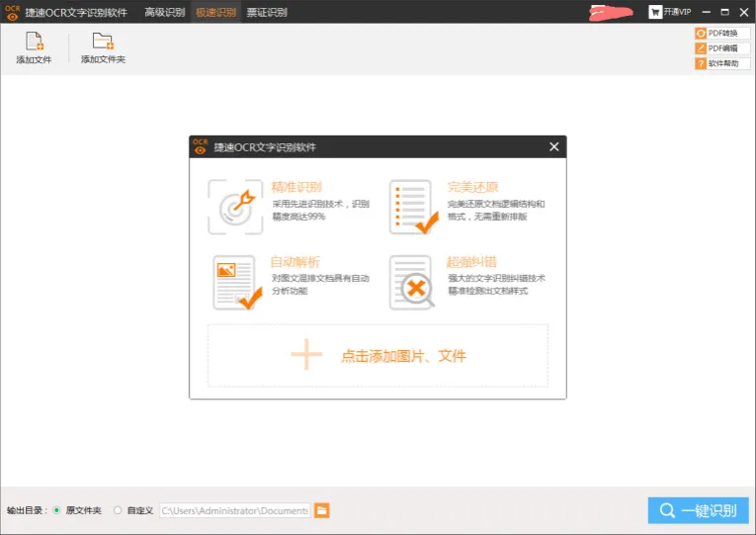Screen dimensions: 756x535
Task: Click the 超强纠错 magnifier icon
Action: 411,283
